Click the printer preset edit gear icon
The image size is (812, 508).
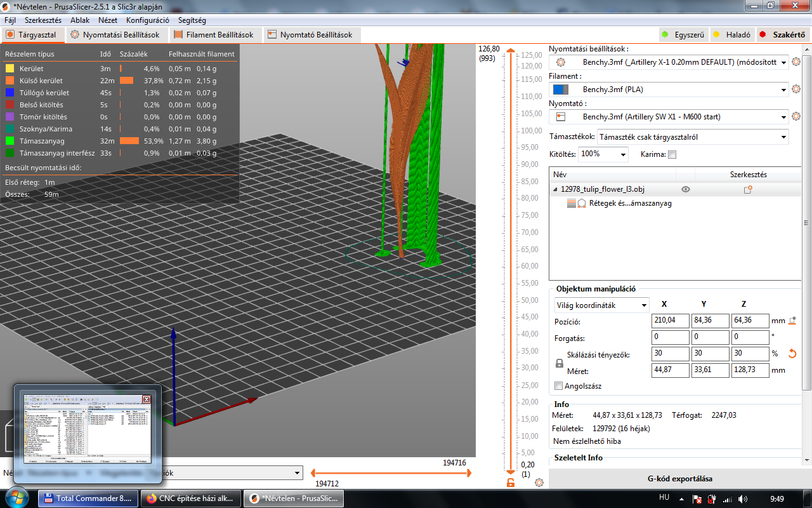[796, 117]
